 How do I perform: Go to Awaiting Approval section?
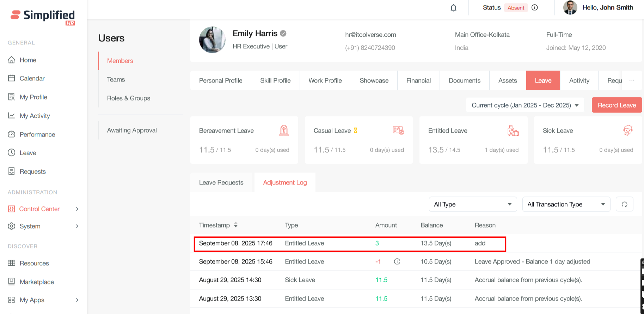coord(132,130)
